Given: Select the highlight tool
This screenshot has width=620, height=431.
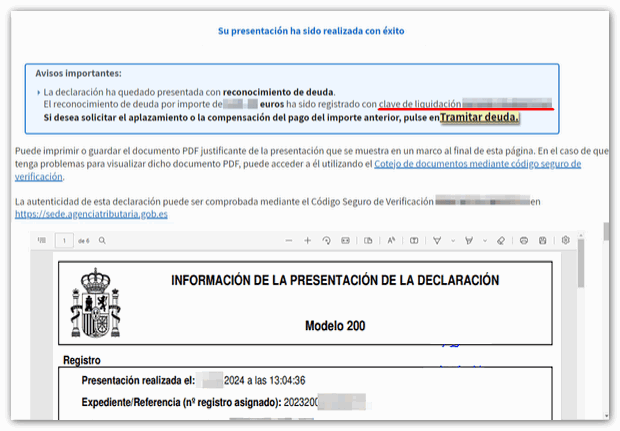Looking at the screenshot, I should tap(468, 241).
